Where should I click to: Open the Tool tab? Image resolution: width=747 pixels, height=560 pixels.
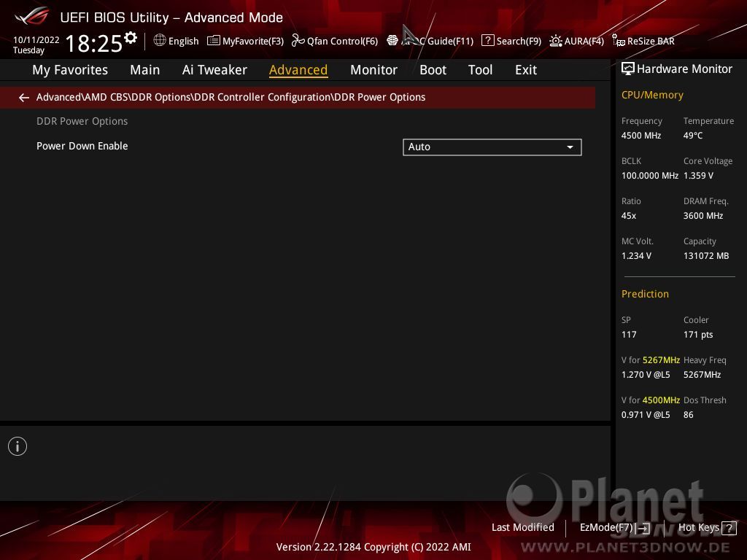tap(480, 70)
